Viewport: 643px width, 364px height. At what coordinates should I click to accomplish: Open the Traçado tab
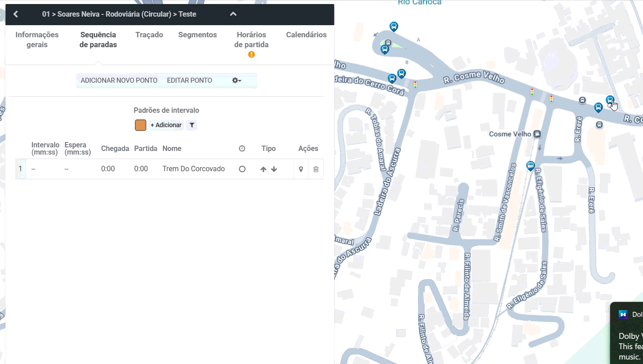(x=149, y=35)
